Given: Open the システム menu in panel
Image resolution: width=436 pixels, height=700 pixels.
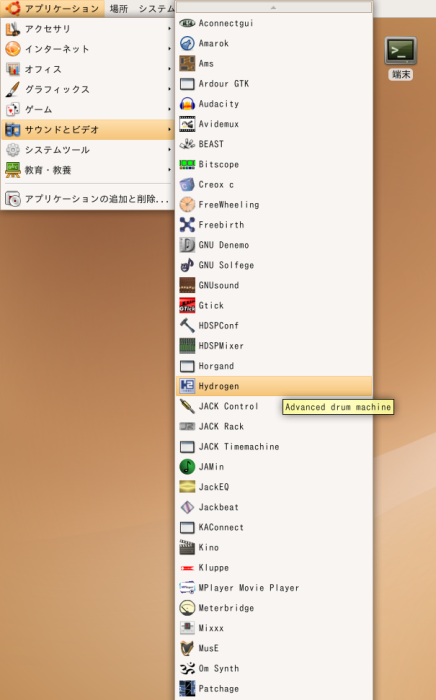Looking at the screenshot, I should pos(156,8).
